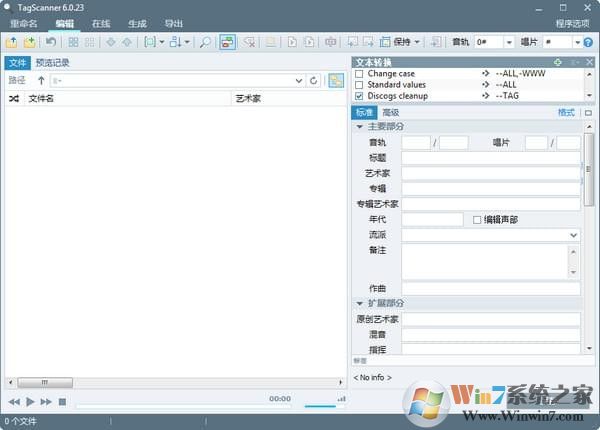
Task: Click into the 年代 year field
Action: point(432,220)
